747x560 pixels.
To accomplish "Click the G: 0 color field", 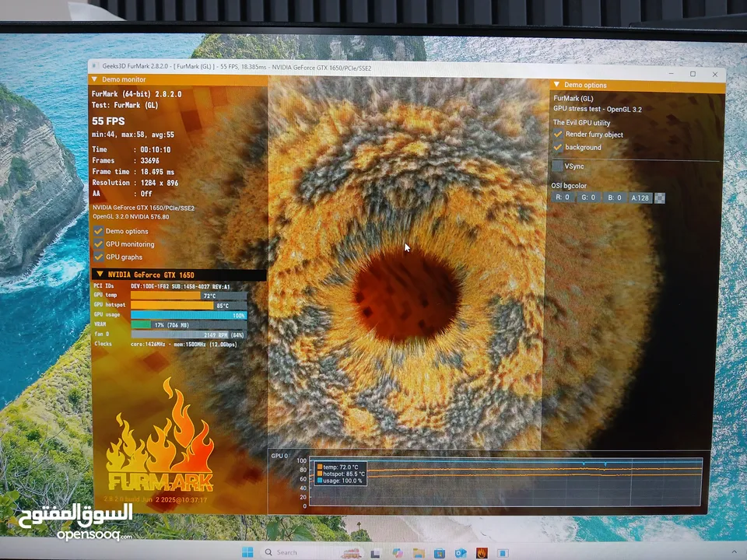I will (588, 197).
